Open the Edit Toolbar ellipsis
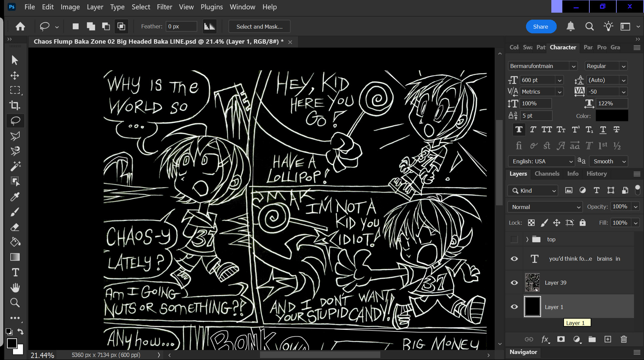This screenshot has width=644, height=360. pos(15,318)
